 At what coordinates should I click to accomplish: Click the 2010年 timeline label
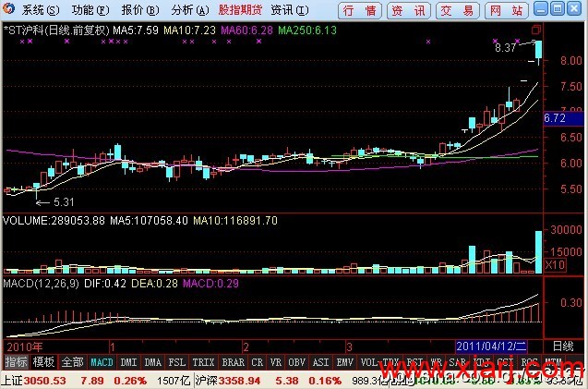(x=25, y=346)
